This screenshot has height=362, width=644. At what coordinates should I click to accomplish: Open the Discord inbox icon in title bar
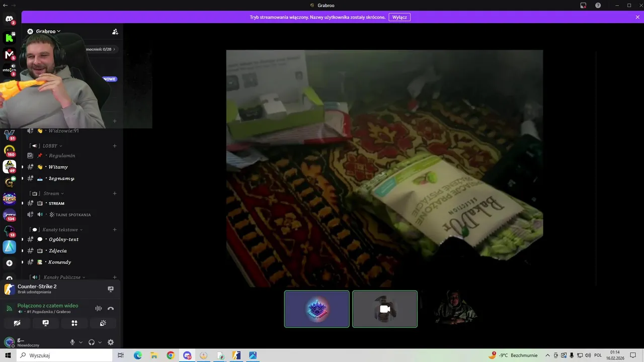coord(583,6)
